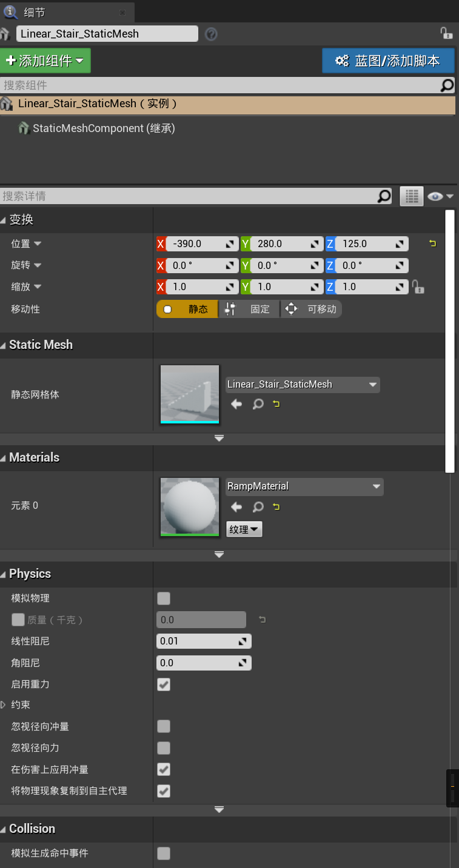Collapse the Physics section

point(4,574)
